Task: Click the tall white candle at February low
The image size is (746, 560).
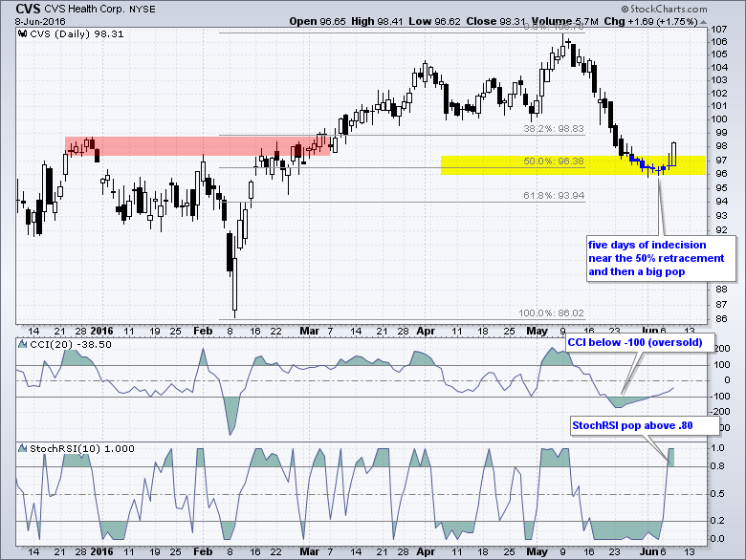Action: [x=234, y=284]
